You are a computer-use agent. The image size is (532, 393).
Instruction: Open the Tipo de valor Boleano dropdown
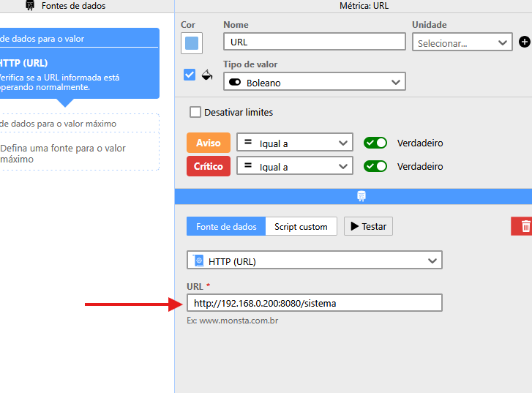coord(314,83)
